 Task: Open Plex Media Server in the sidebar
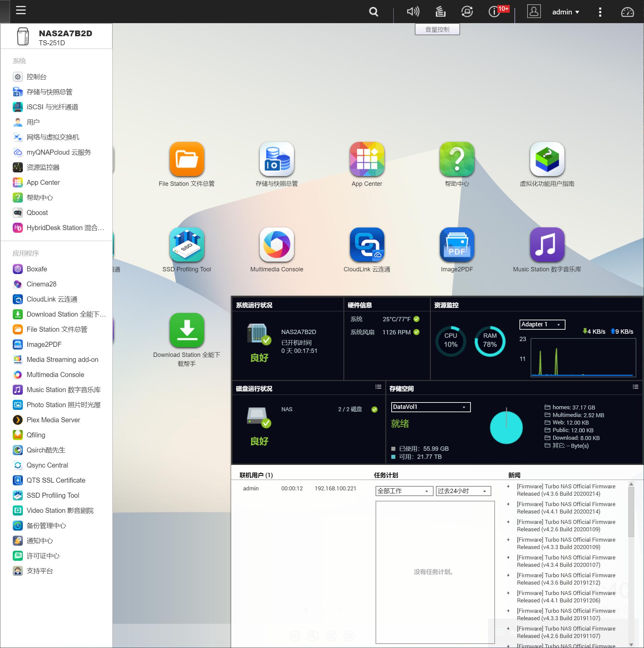point(53,420)
